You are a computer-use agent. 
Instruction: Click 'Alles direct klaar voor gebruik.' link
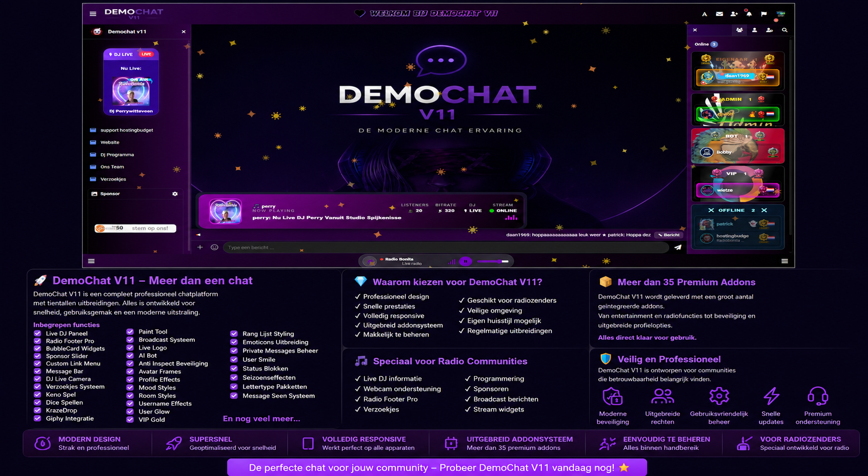click(x=647, y=338)
